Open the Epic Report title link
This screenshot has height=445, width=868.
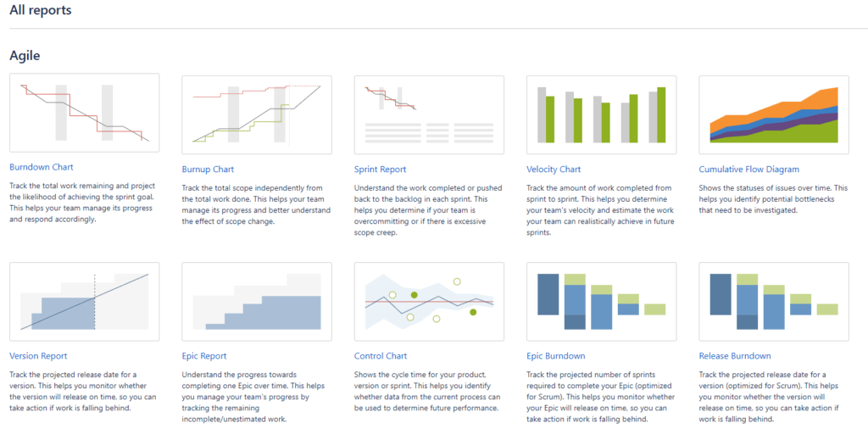204,356
